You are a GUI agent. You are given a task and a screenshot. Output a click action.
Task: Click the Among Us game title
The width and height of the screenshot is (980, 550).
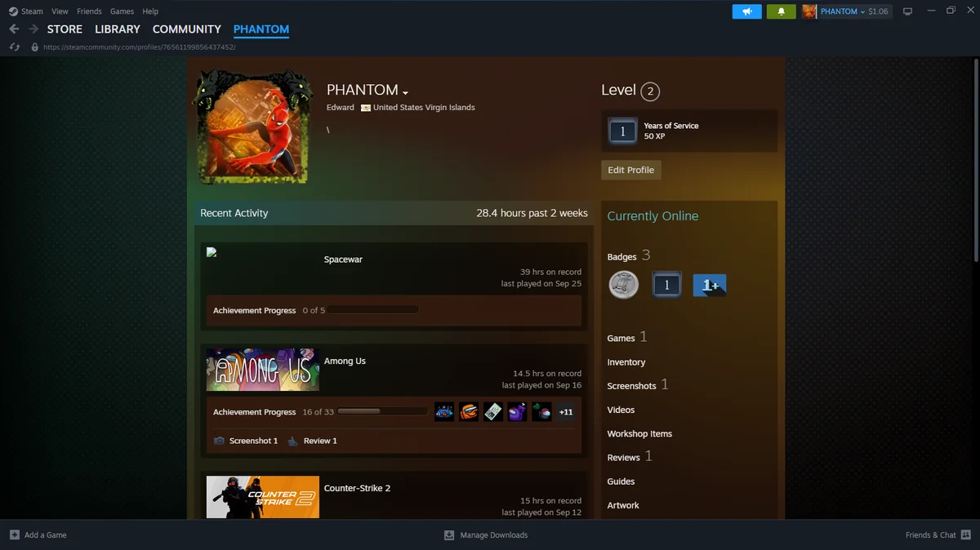345,361
